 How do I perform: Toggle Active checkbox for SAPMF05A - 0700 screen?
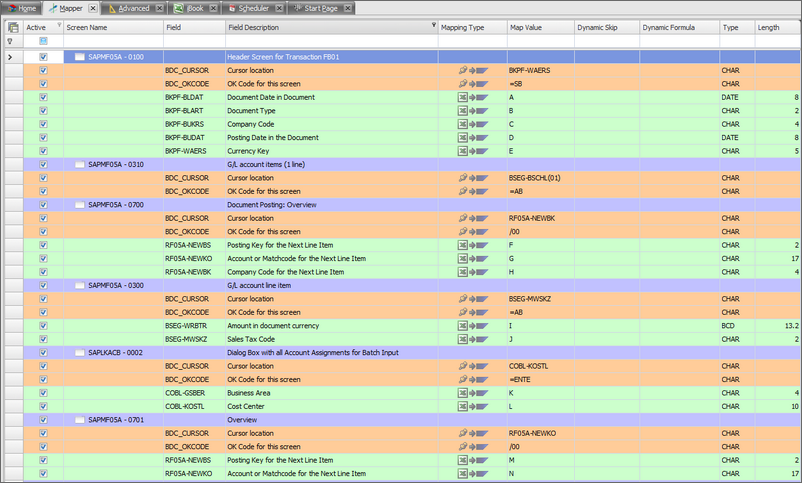43,205
